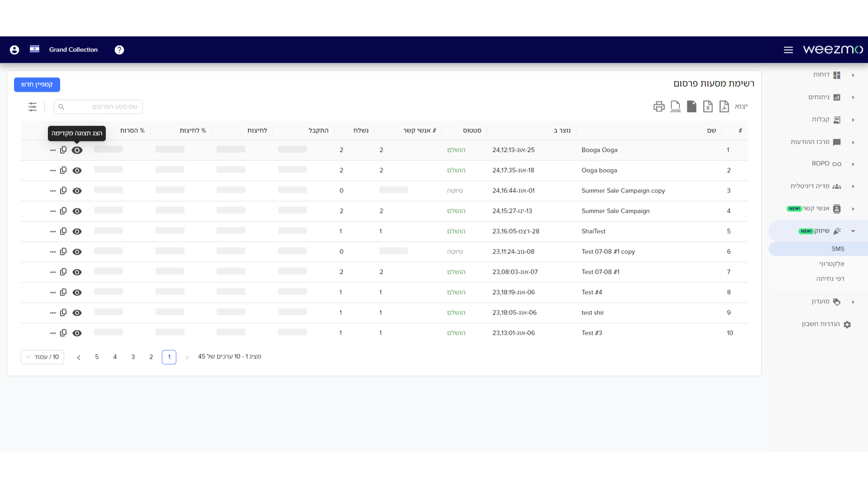The width and height of the screenshot is (868, 488).
Task: Open the Grand Collection account label
Action: tap(73, 50)
